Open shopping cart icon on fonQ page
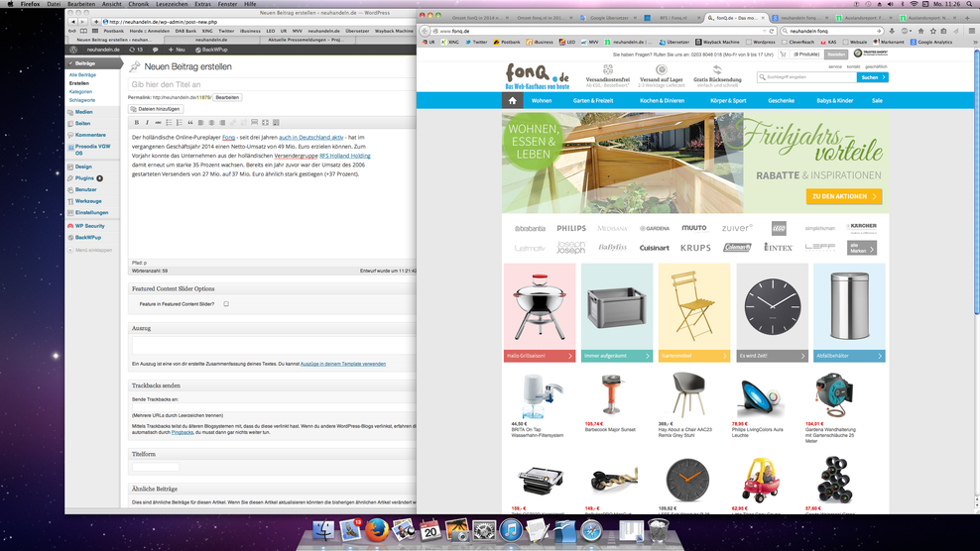This screenshot has height=551, width=980. coord(784,55)
